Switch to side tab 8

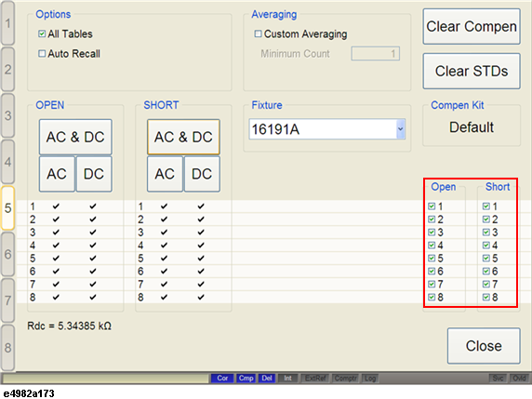pos(7,348)
